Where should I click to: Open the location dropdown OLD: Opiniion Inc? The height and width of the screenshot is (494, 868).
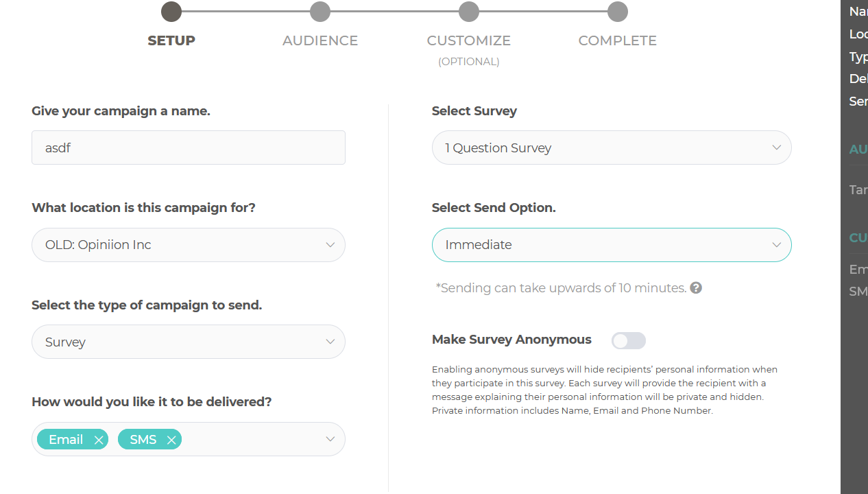click(189, 245)
